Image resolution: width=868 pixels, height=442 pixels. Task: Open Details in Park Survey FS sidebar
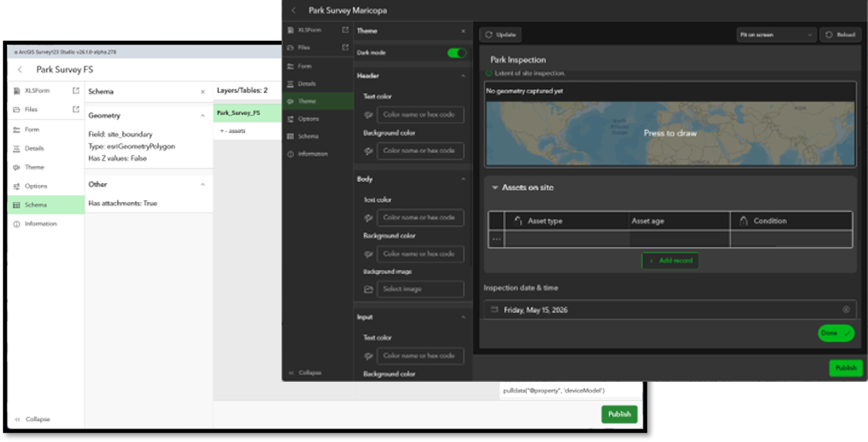(46, 148)
